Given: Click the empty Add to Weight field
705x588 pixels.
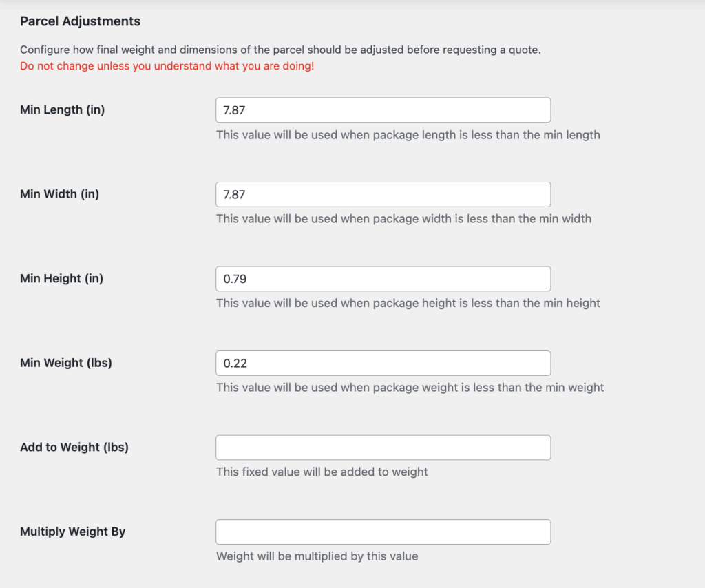Looking at the screenshot, I should tap(383, 448).
